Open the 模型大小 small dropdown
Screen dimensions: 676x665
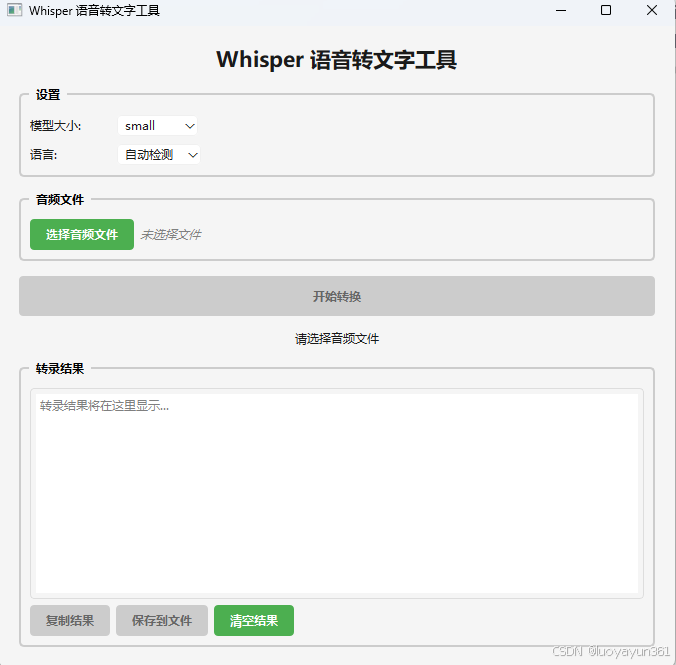point(157,125)
